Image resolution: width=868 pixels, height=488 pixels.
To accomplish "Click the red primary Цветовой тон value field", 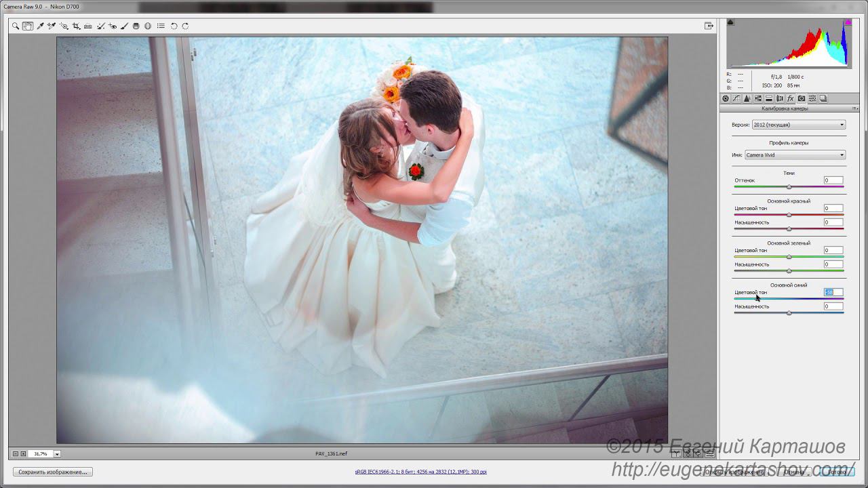I will tap(833, 208).
